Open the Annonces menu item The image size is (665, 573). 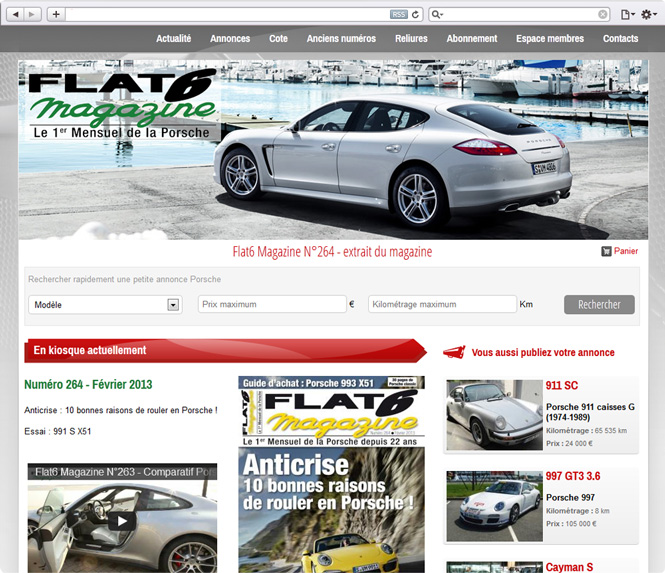click(230, 39)
